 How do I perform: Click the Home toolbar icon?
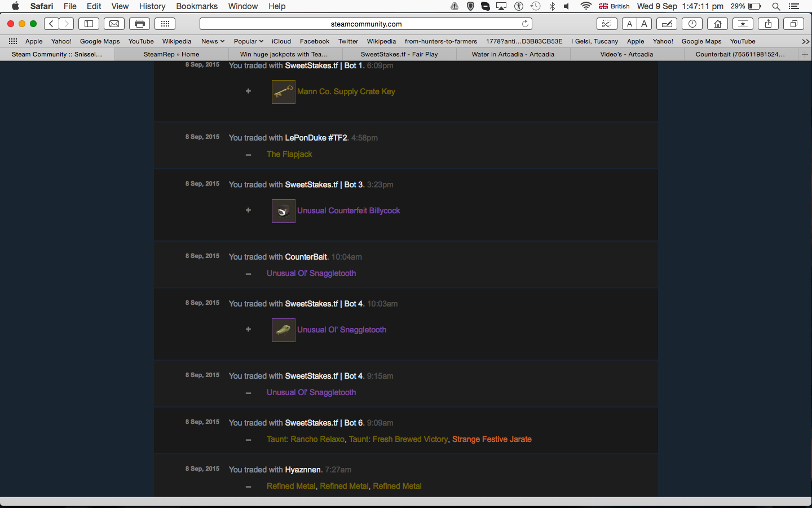[x=717, y=24]
